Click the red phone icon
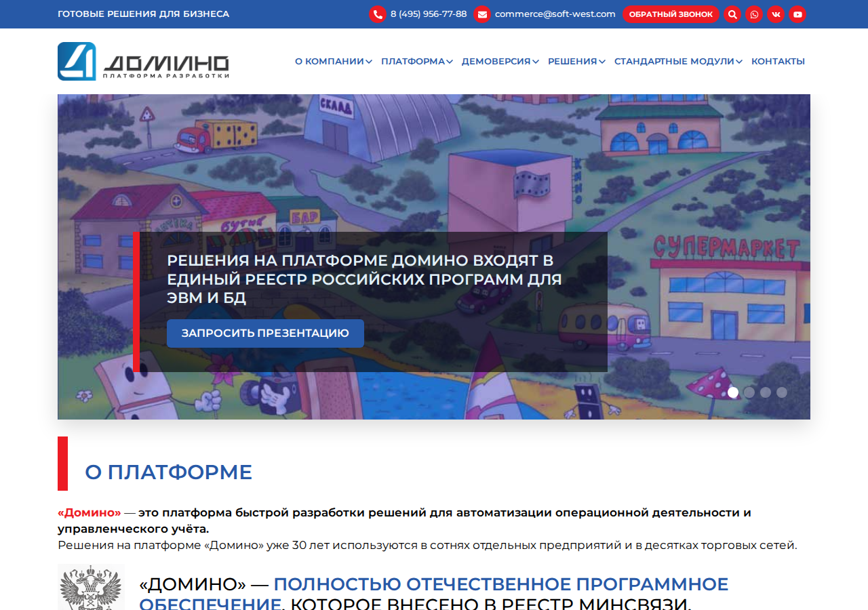This screenshot has width=868, height=610. pyautogui.click(x=377, y=14)
